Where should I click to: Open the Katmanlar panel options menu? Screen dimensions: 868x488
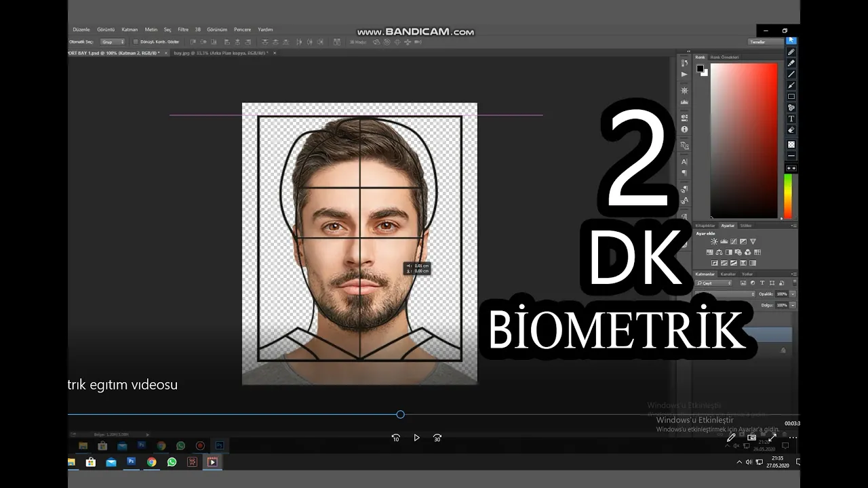pos(794,274)
